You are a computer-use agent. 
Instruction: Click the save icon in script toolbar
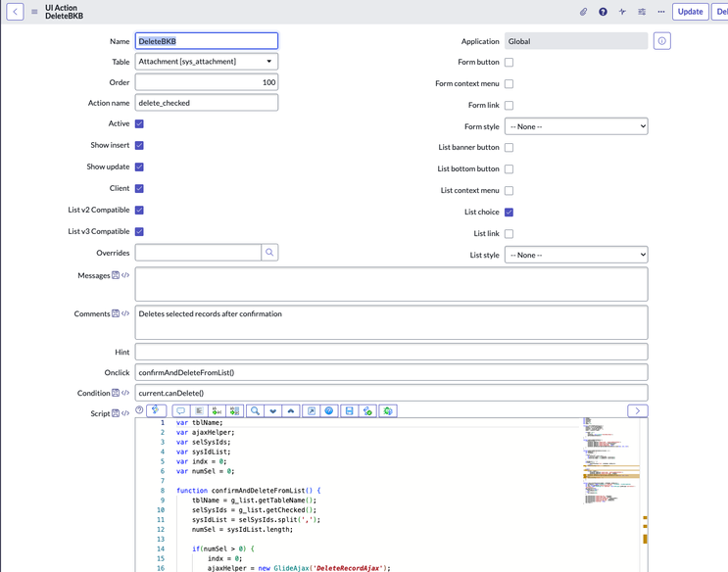349,411
